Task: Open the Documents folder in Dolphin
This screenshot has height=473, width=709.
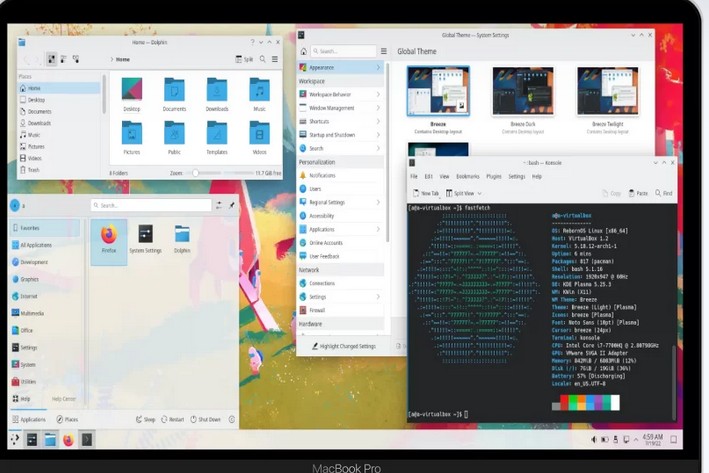Action: tap(174, 93)
